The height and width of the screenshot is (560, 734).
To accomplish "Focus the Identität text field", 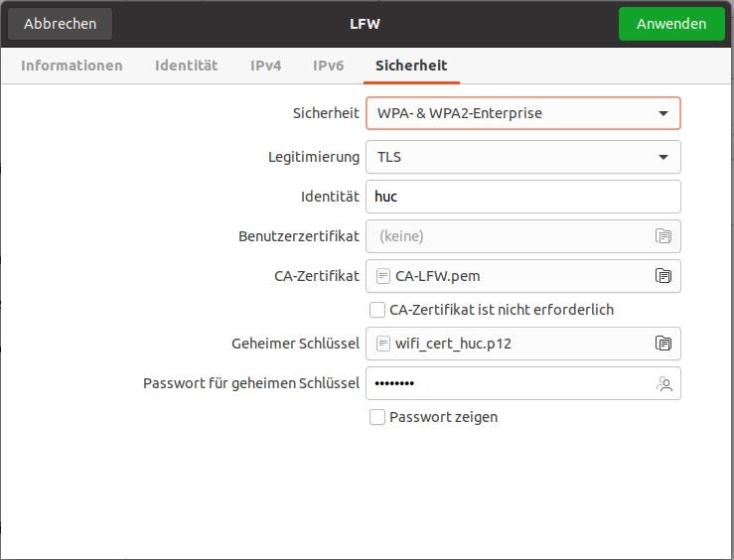I will tap(522, 197).
